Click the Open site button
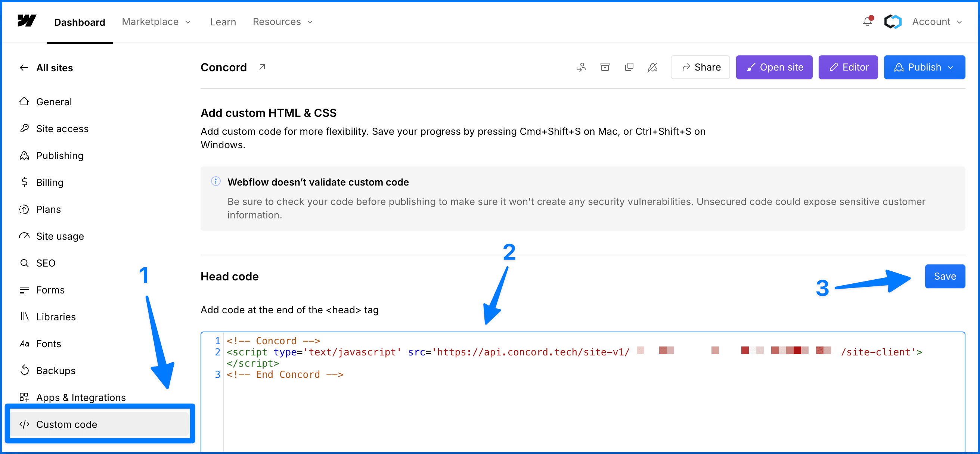 click(774, 67)
